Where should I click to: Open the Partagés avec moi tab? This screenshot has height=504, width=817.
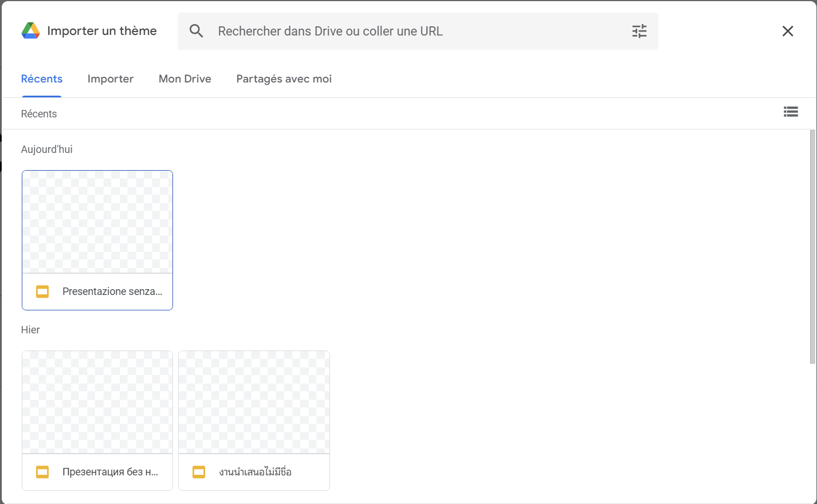tap(284, 79)
